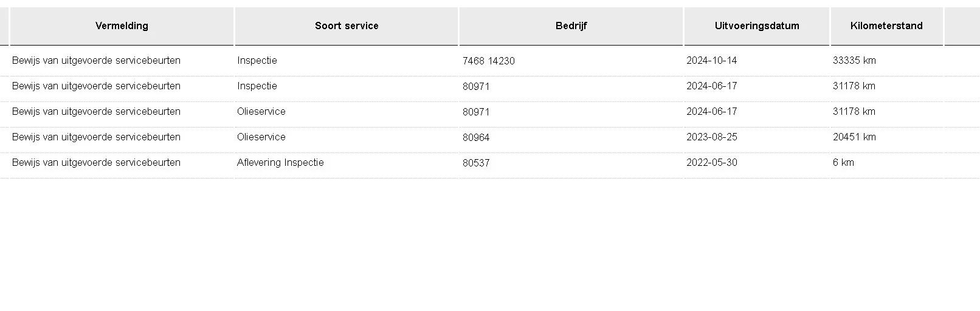Click the date 2023-08-25
Screen dimensions: 980x311
(x=711, y=137)
